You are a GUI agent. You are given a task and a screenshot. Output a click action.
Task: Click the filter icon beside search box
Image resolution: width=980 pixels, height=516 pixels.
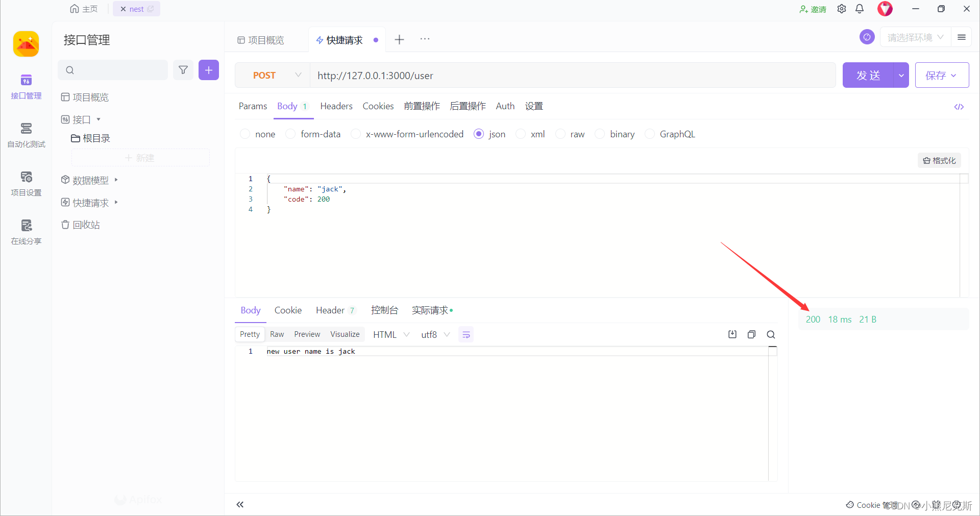[x=183, y=70]
